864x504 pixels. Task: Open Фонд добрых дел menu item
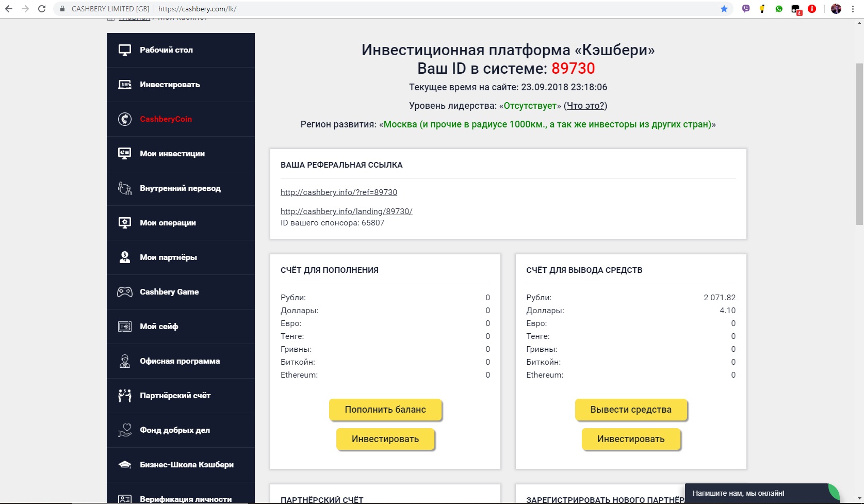[x=181, y=430]
